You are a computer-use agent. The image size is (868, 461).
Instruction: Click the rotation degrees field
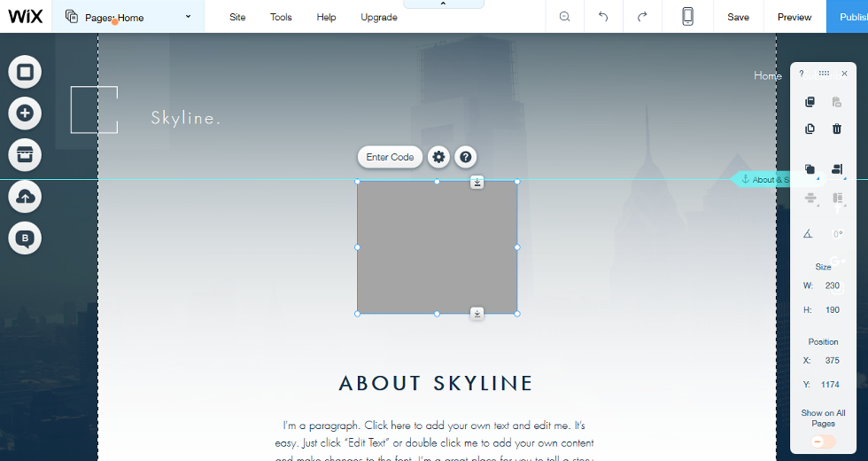click(x=838, y=234)
